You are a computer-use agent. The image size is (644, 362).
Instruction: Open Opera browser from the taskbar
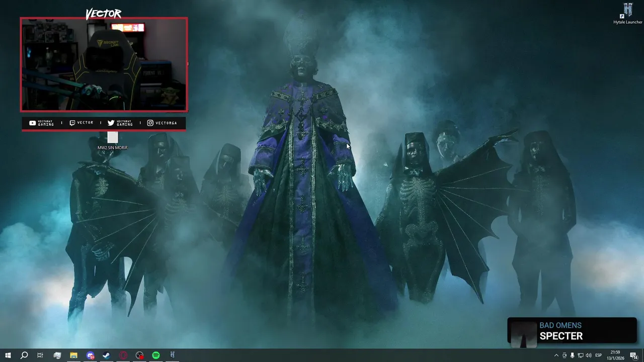pyautogui.click(x=123, y=355)
